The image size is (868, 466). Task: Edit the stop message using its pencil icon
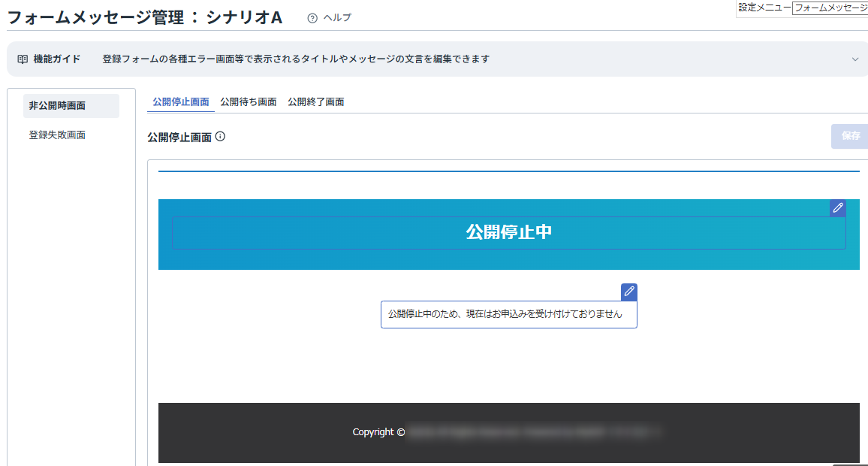tap(628, 292)
